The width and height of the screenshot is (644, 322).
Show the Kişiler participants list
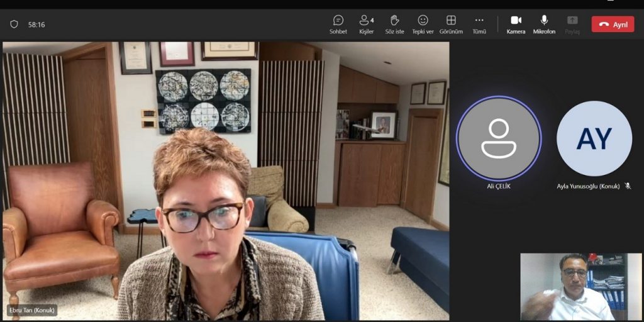(366, 24)
